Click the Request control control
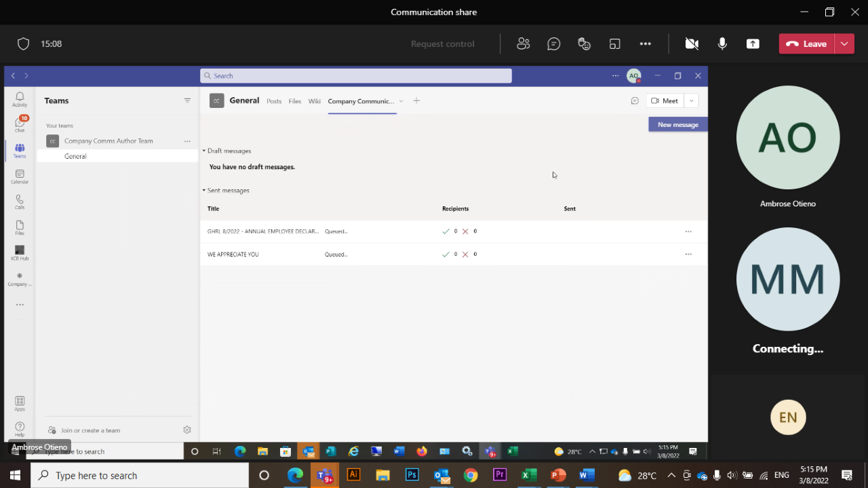The image size is (868, 488). click(442, 43)
